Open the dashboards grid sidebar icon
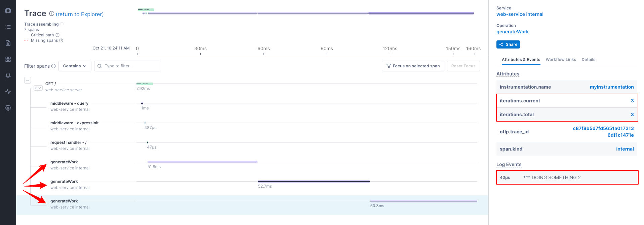Viewport: 644px width, 225px height. click(8, 59)
